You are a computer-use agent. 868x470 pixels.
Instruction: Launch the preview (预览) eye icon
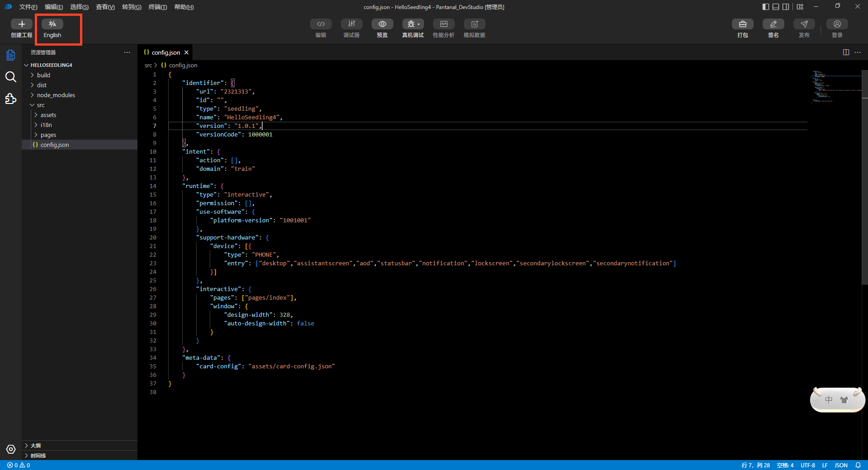point(382,24)
